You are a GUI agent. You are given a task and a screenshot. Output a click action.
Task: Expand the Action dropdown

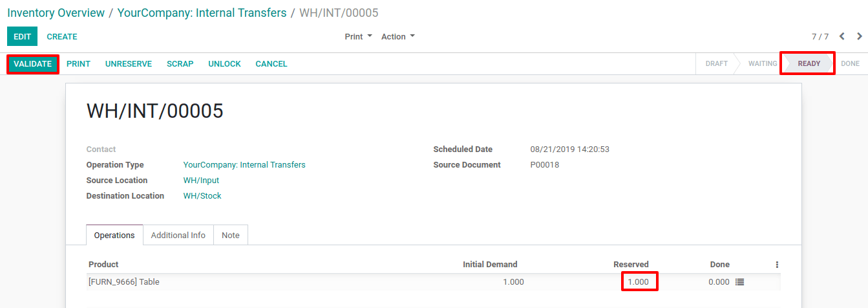(x=398, y=37)
